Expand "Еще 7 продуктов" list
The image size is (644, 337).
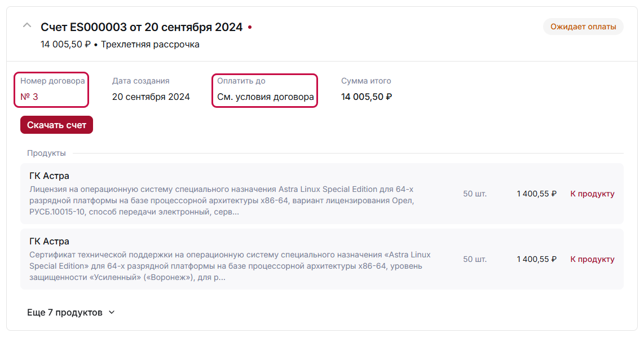click(x=70, y=312)
